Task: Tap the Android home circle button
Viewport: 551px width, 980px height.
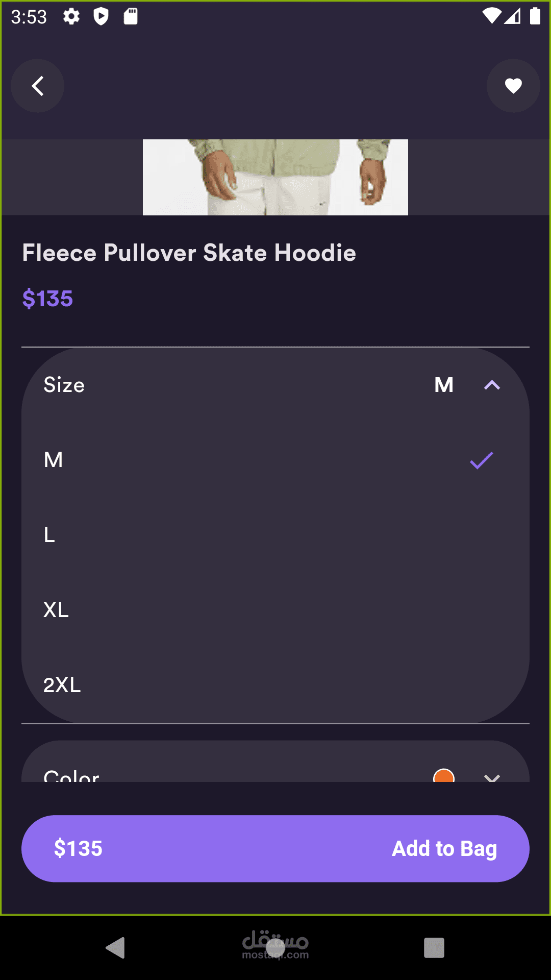Action: (275, 948)
